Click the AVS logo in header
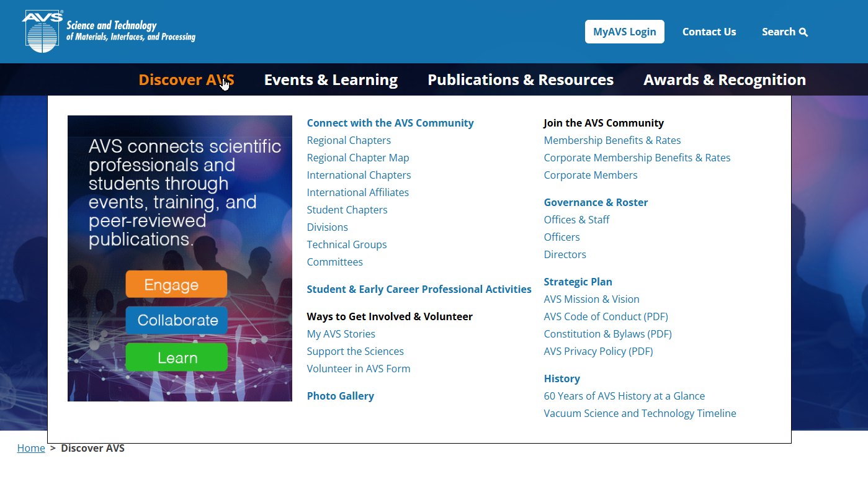868x484 pixels. coord(109,31)
